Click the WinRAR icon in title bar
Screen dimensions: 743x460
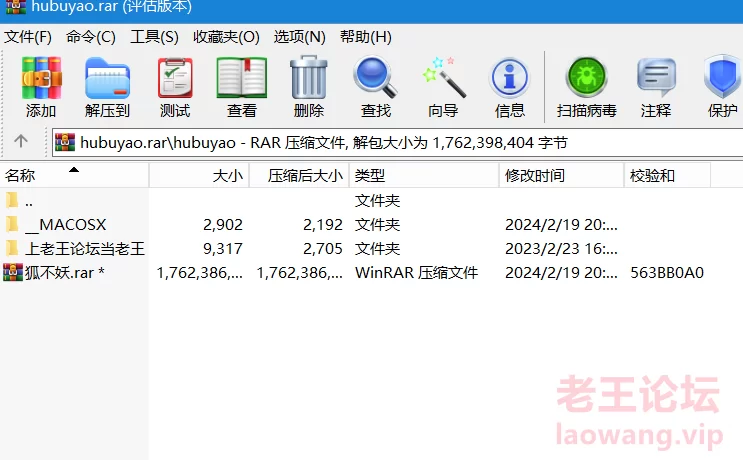pos(16,6)
